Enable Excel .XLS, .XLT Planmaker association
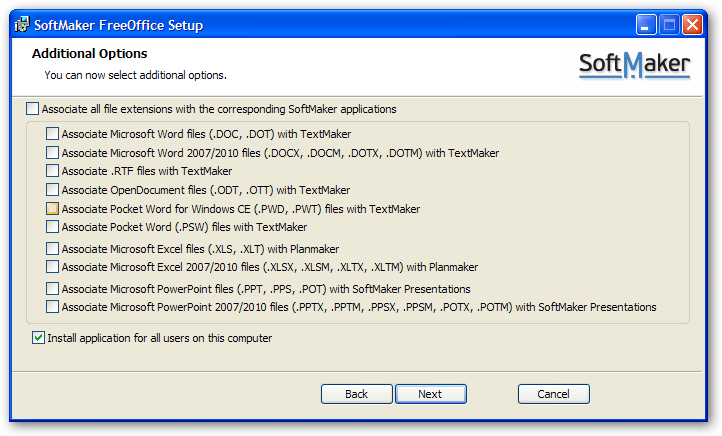The width and height of the screenshot is (722, 436). [x=52, y=249]
